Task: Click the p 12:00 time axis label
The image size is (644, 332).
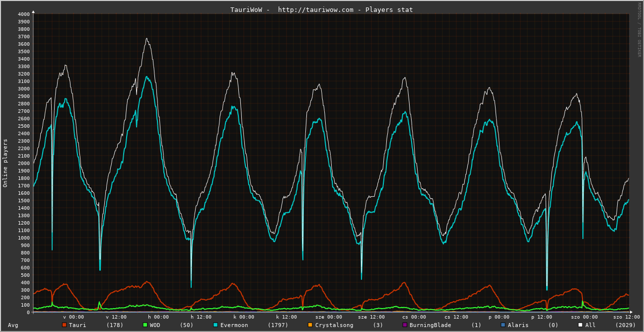Action: 542,317
